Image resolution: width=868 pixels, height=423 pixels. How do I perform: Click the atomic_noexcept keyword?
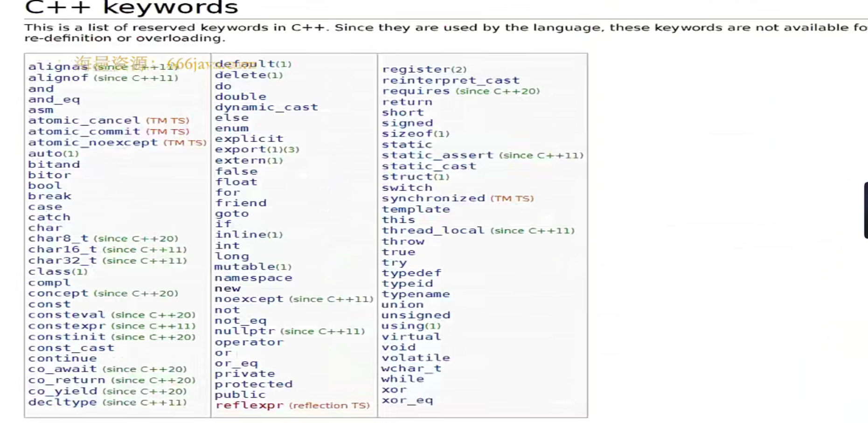pyautogui.click(x=93, y=143)
